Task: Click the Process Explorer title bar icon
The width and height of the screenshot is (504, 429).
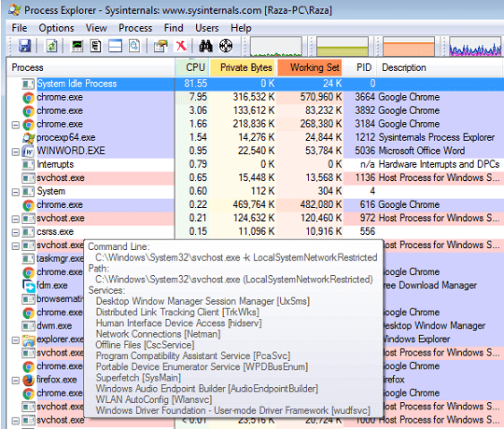Action: [x=14, y=10]
